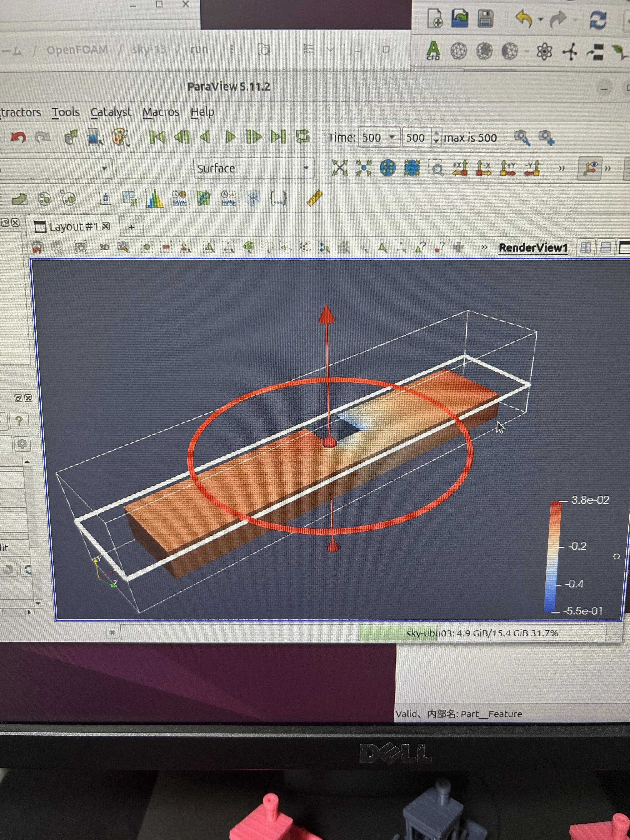Play the animation forward
Image resolution: width=630 pixels, height=840 pixels.
pyautogui.click(x=230, y=137)
